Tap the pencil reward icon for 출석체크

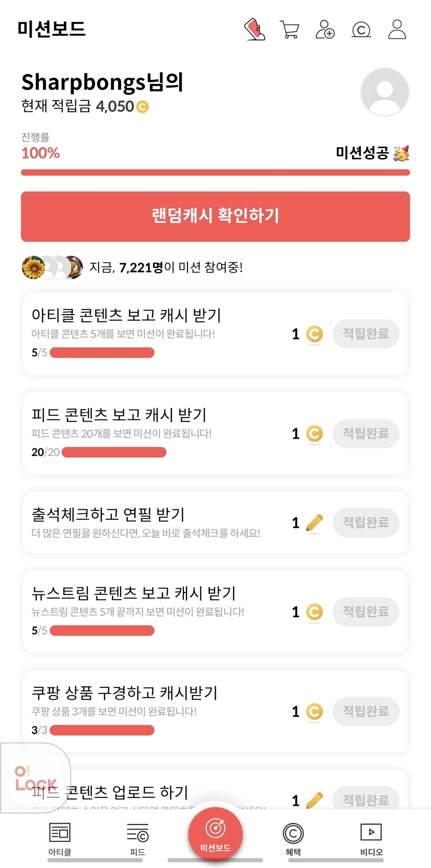(x=314, y=523)
